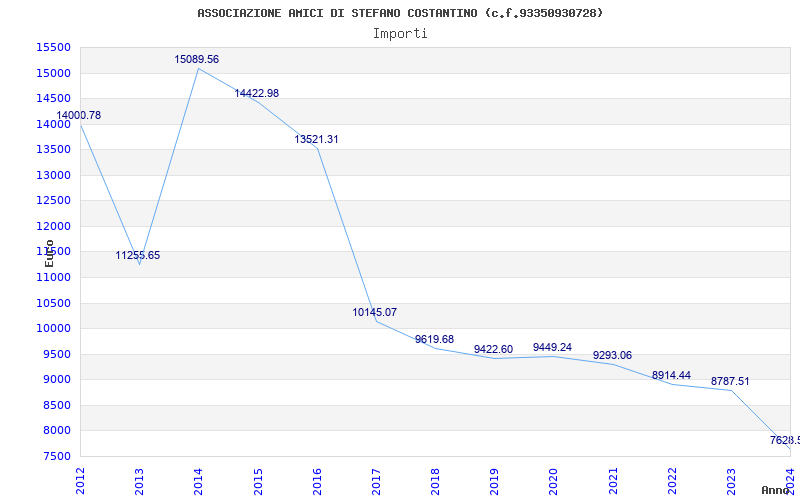Click the 2014 label on the year axis
Viewport: 800px width, 500px height.
(x=198, y=481)
